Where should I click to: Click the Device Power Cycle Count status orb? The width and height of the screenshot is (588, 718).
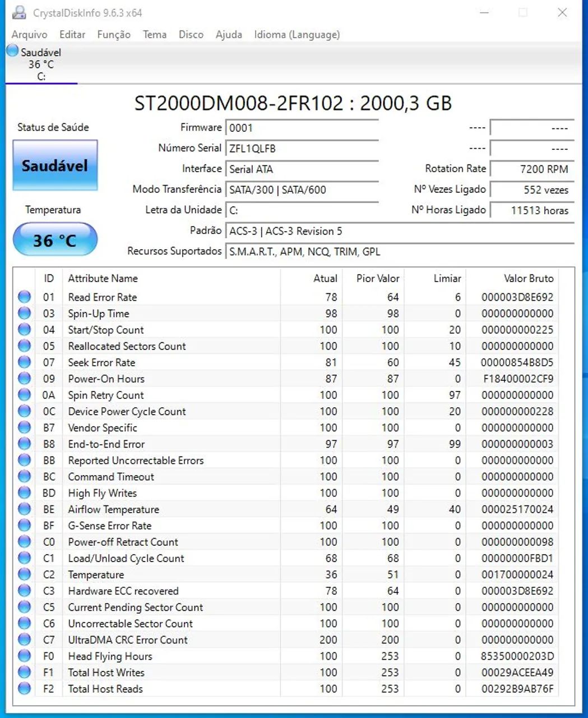coord(25,411)
